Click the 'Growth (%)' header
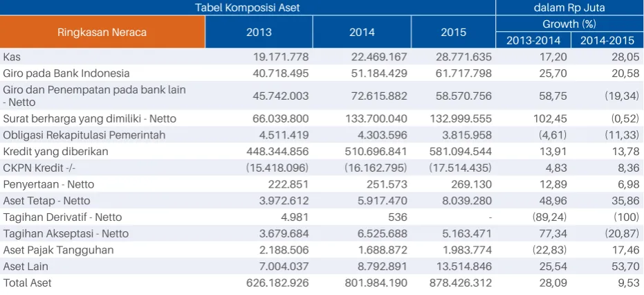Screen dimensions: 644x295 click(570, 24)
